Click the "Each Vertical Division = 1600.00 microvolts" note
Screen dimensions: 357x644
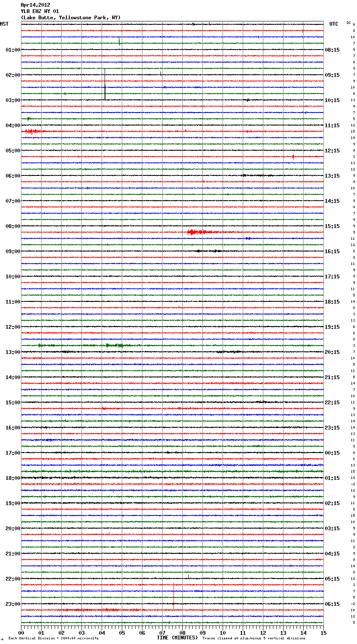[x=53, y=639]
